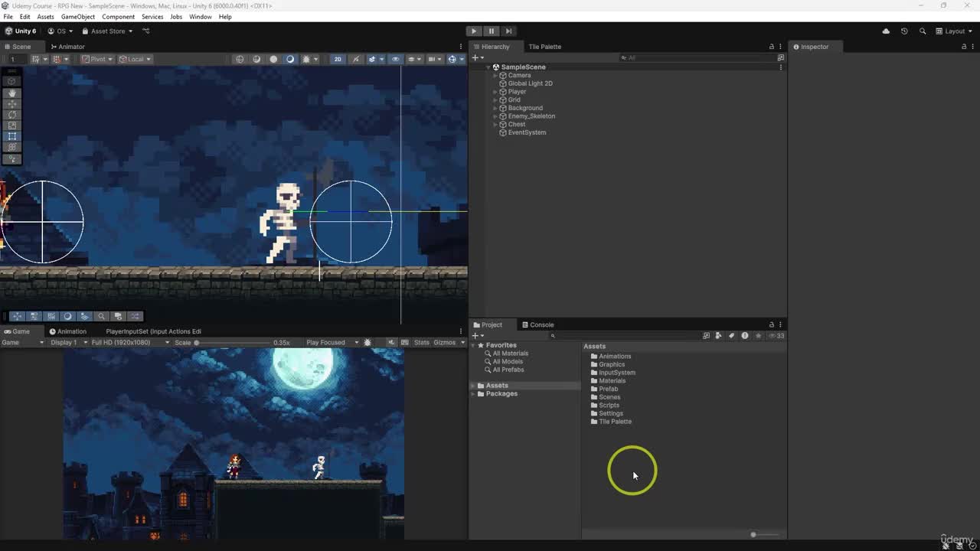Open the File menu
Image resolution: width=980 pixels, height=551 pixels.
8,17
